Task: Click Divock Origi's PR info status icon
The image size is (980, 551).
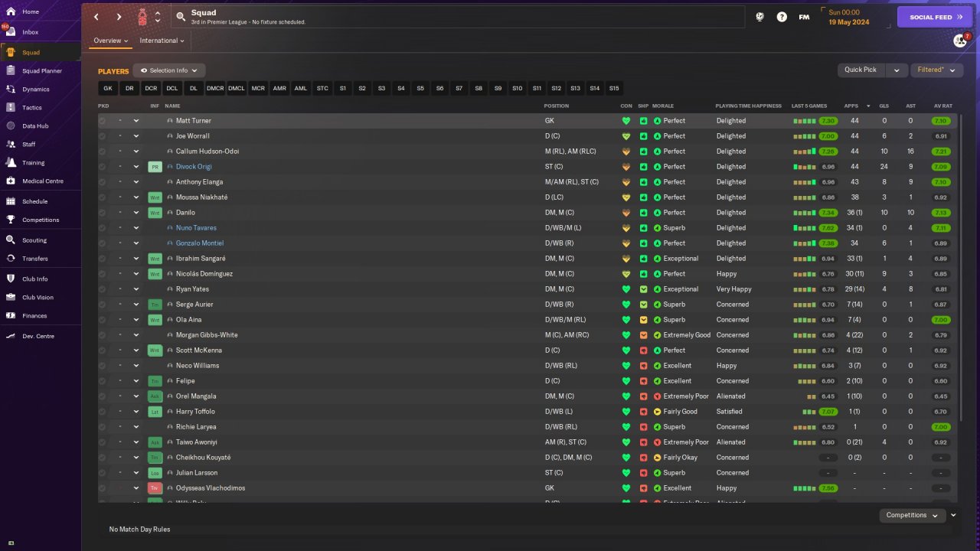Action: point(155,167)
